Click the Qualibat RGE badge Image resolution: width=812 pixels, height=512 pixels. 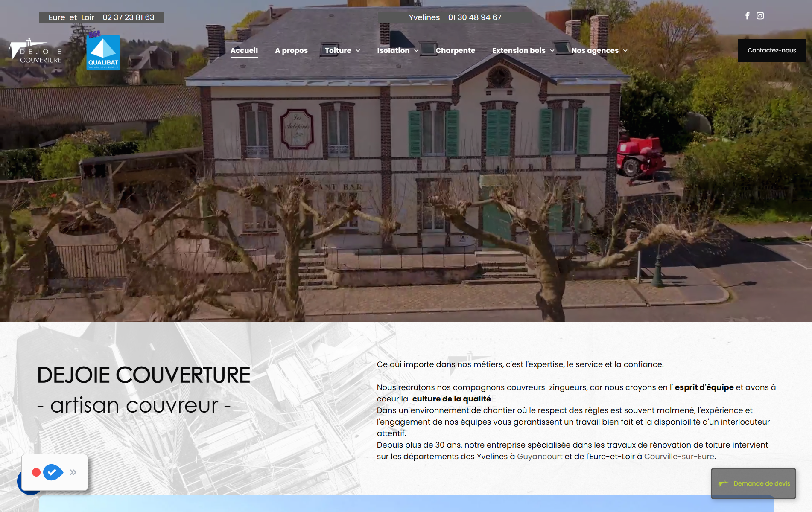pyautogui.click(x=103, y=51)
